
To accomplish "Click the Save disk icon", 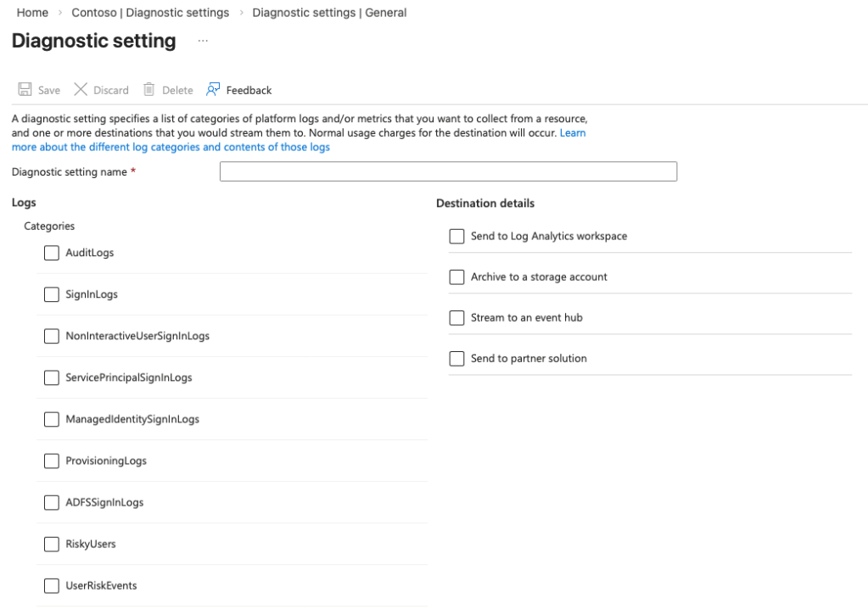I will [x=25, y=90].
